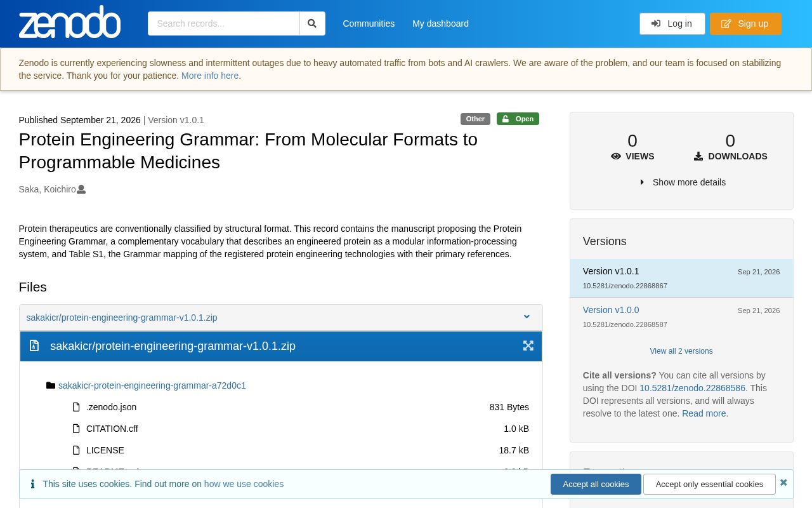Image resolution: width=812 pixels, height=508 pixels.
Task: Open My dashboard
Action: (x=440, y=23)
